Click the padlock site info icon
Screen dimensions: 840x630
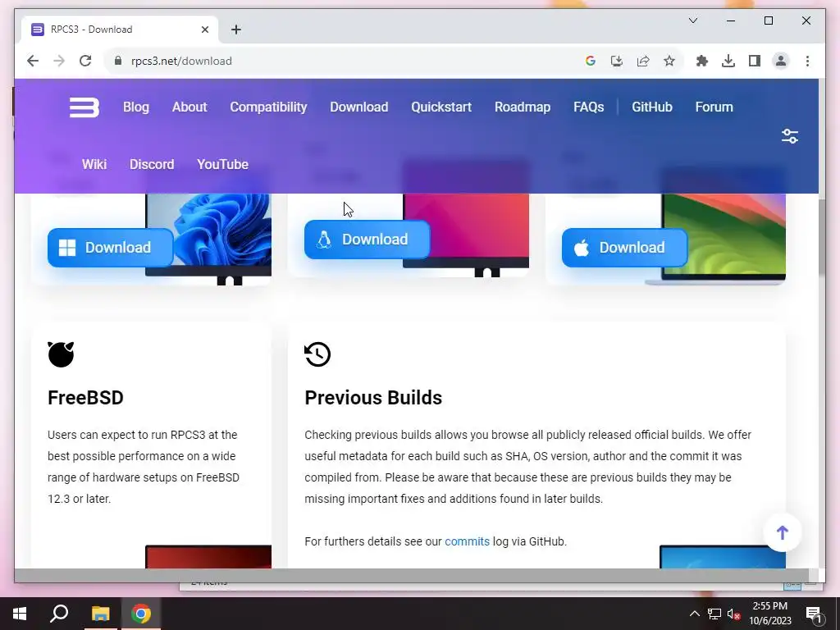pyautogui.click(x=118, y=61)
